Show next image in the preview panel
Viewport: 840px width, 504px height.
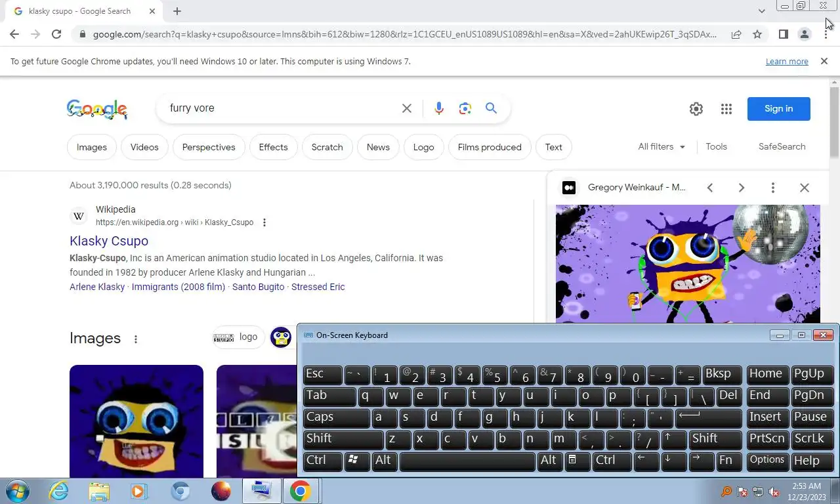(x=742, y=188)
